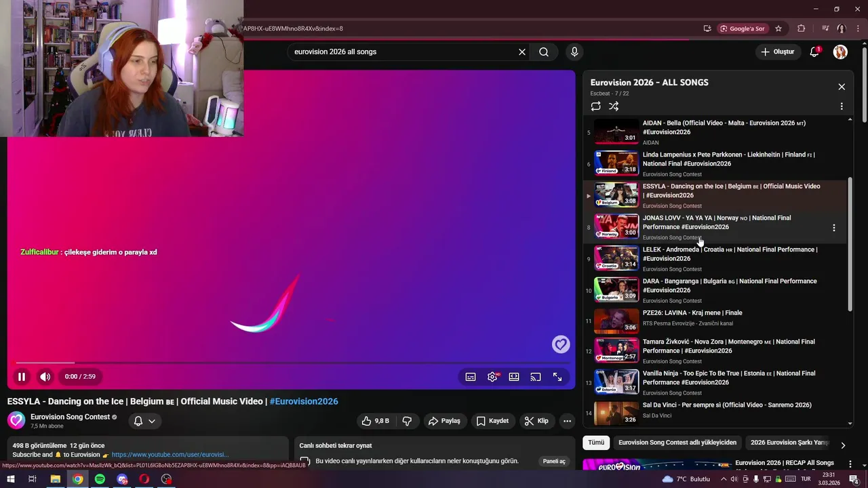Open Chrome three-dot menu
Image resolution: width=868 pixels, height=488 pixels.
(858, 28)
